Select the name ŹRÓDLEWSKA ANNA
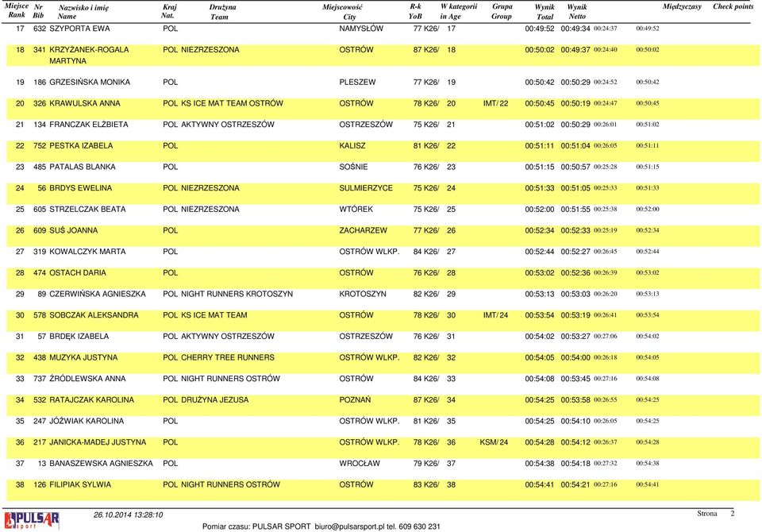Image resolution: width=762 pixels, height=532 pixels. click(87, 379)
